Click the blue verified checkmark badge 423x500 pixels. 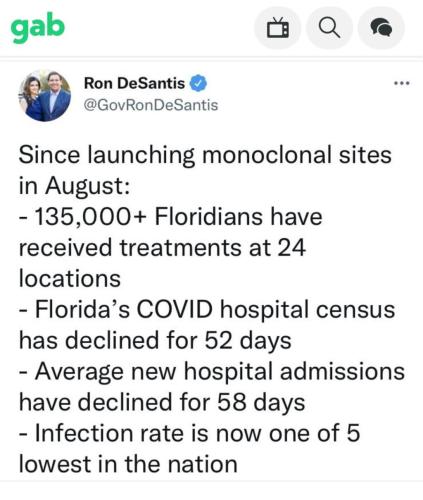[x=198, y=83]
